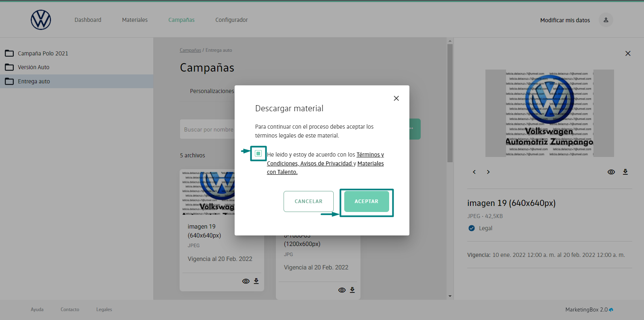Click Modificar mis datos
The height and width of the screenshot is (320, 644).
(565, 20)
